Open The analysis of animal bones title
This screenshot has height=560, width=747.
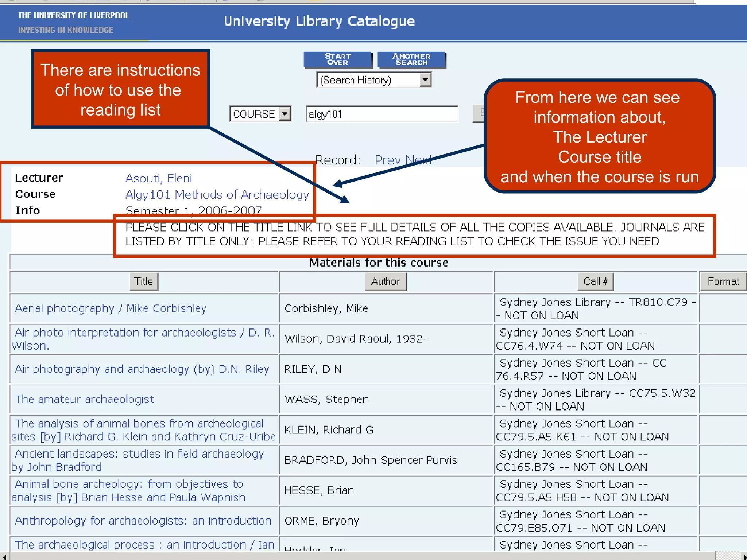point(143,430)
